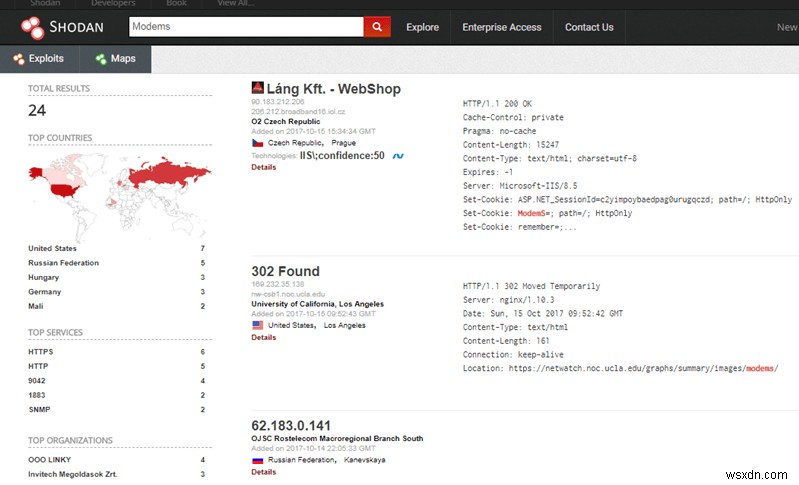Image resolution: width=799 pixels, height=485 pixels.
Task: Click the United States flag icon
Action: [258, 325]
